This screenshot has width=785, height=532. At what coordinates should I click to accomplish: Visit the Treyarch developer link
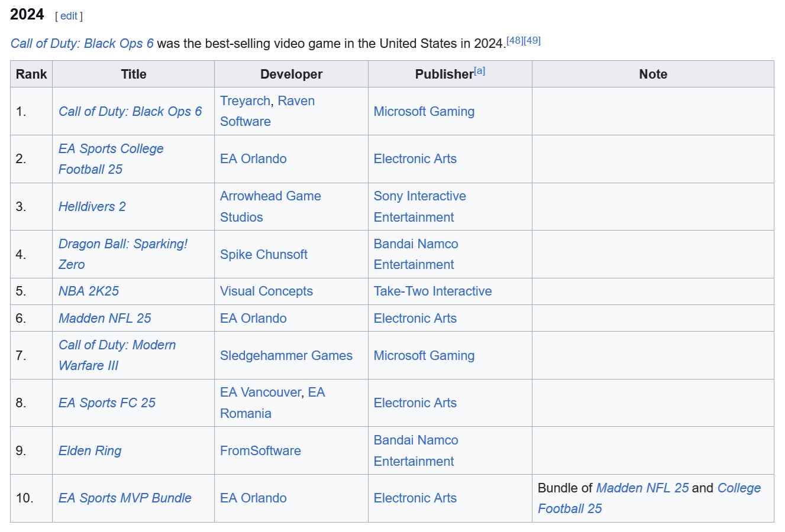pyautogui.click(x=245, y=101)
